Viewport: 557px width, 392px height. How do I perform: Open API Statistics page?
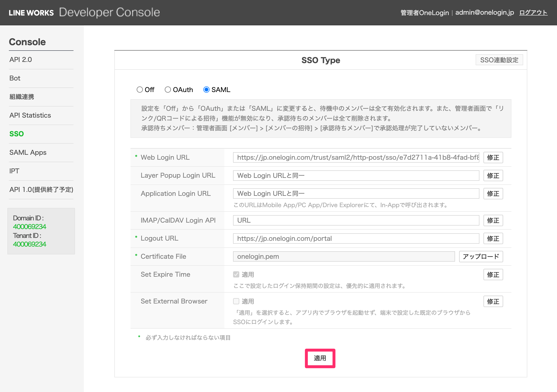(30, 115)
